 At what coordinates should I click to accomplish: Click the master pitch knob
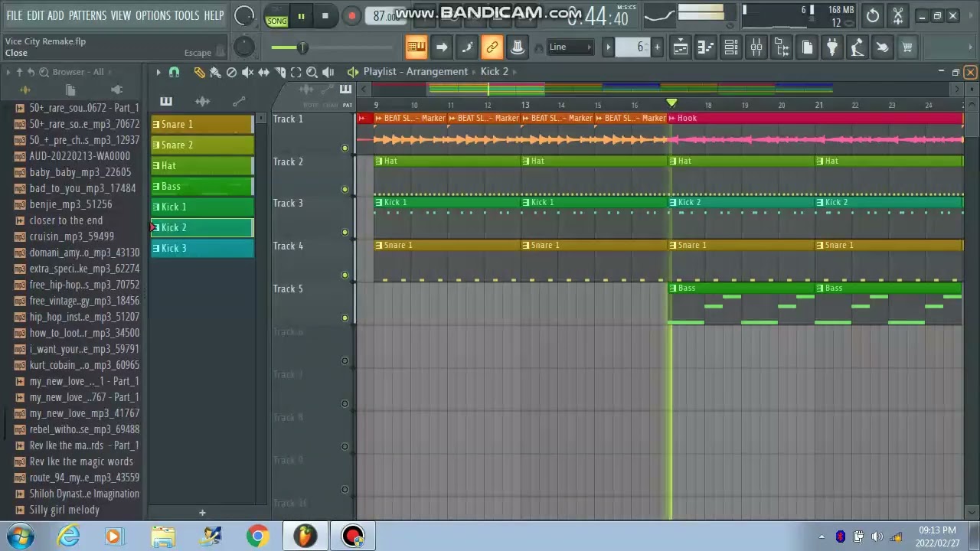pyautogui.click(x=243, y=47)
